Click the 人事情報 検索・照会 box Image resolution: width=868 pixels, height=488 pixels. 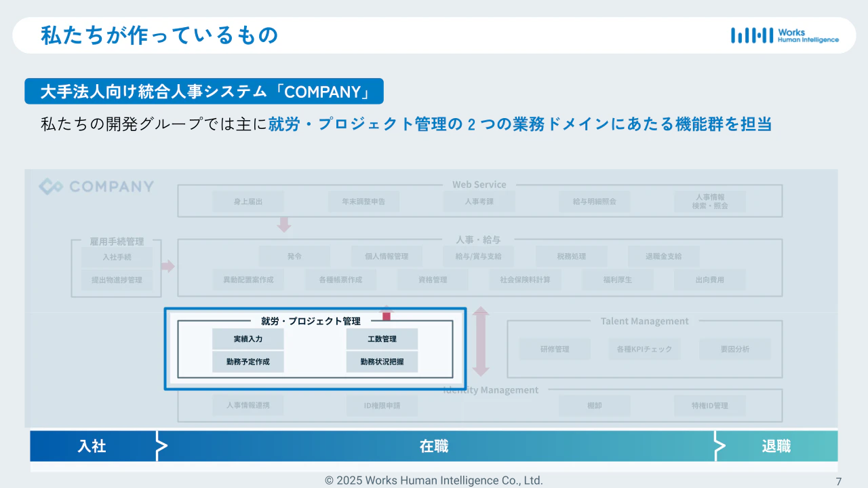[x=710, y=202]
